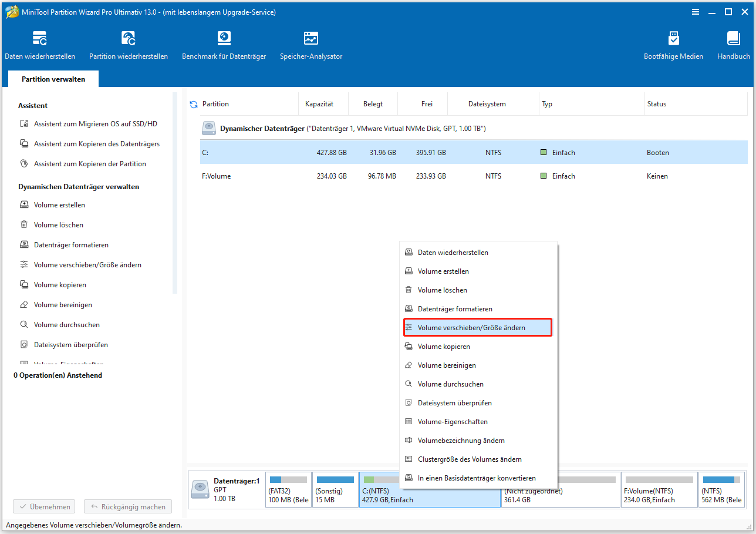Select Datenträger formatieren in the sidebar
Image resolution: width=756 pixels, height=534 pixels.
pos(70,244)
